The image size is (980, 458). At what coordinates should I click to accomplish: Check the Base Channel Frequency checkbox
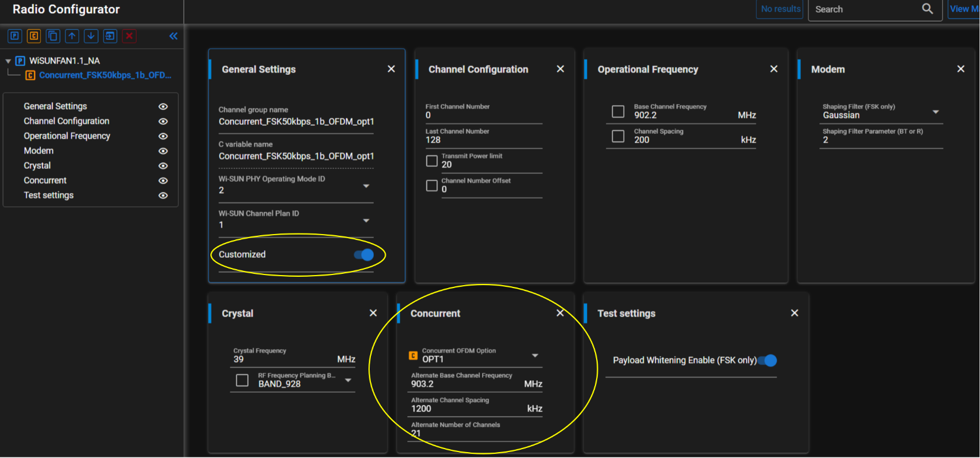(x=618, y=112)
